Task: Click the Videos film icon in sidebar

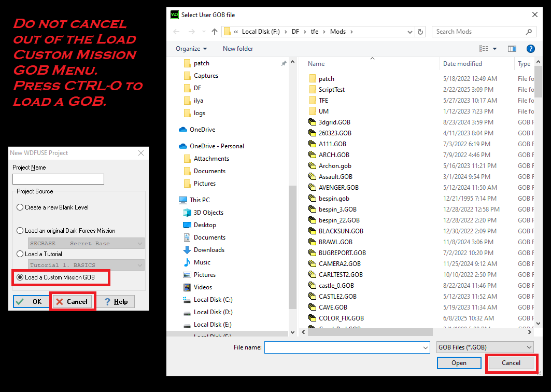Action: click(x=187, y=287)
